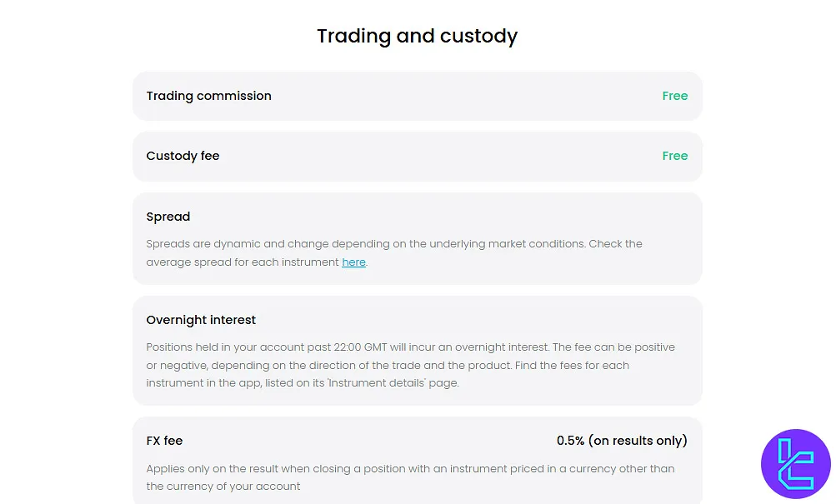Select the FX fee card
The height and width of the screenshot is (504, 836).
(x=417, y=460)
